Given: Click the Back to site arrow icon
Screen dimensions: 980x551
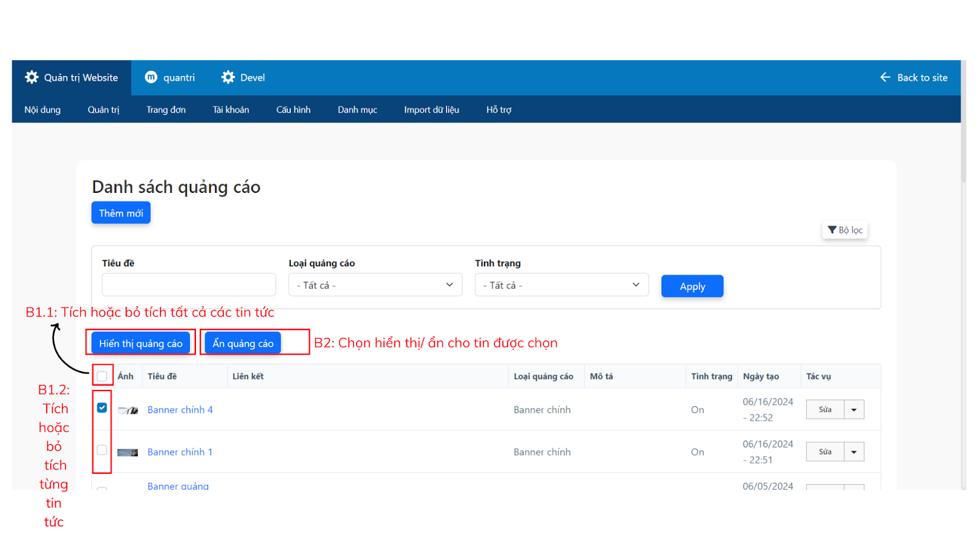Looking at the screenshot, I should pyautogui.click(x=885, y=77).
